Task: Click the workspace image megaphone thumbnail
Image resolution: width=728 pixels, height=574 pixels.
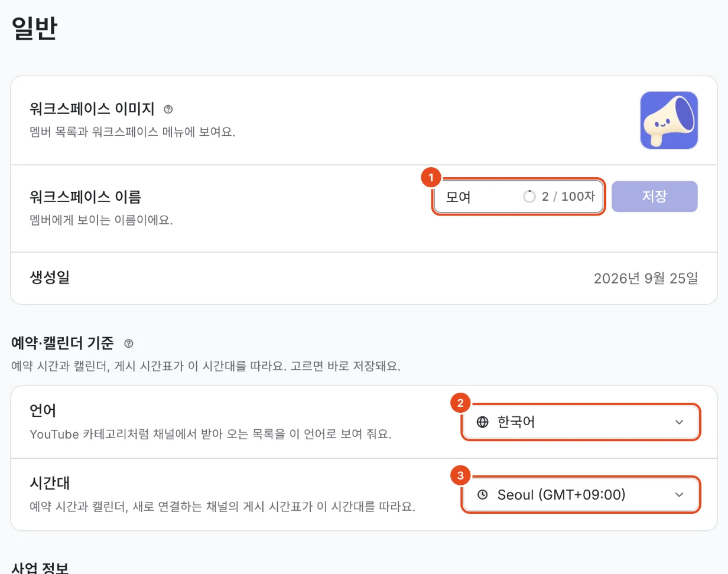Action: 669,120
